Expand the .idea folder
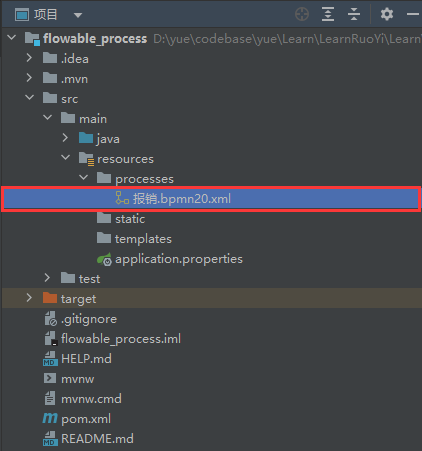 click(x=29, y=58)
